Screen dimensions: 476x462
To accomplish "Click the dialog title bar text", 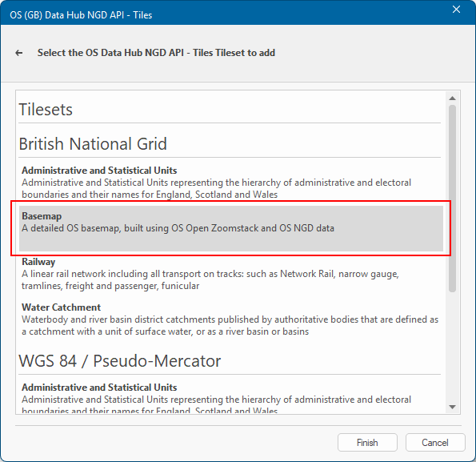I will 81,15.
